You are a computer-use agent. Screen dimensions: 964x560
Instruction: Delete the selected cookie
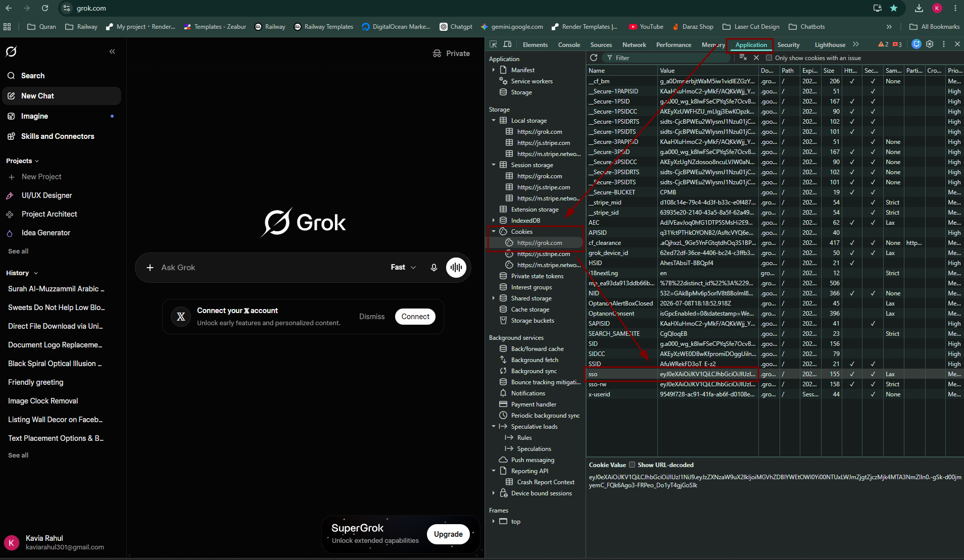(756, 58)
